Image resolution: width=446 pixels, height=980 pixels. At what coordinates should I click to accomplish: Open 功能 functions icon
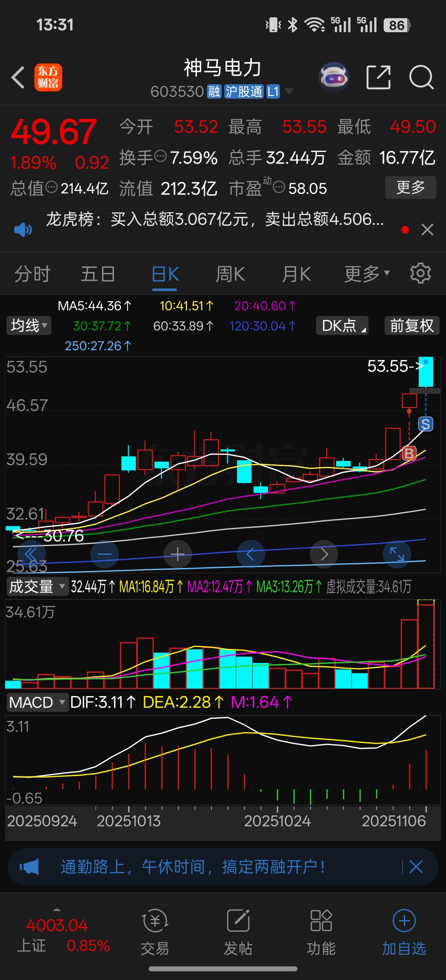[321, 933]
